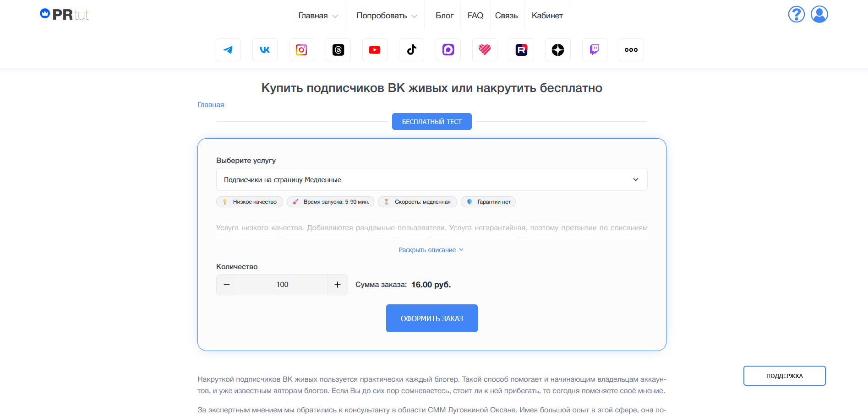The width and height of the screenshot is (868, 416).
Task: Increase quantity with the plus button
Action: pos(338,285)
